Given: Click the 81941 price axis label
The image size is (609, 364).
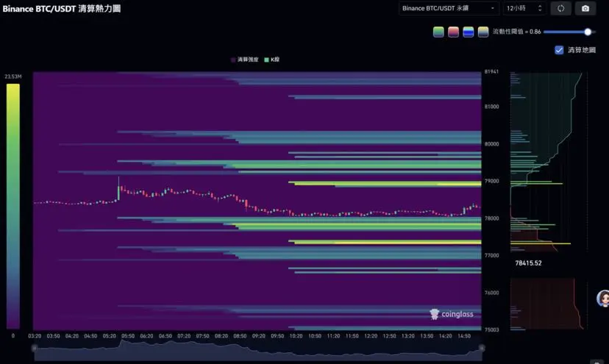Looking at the screenshot, I should 492,71.
